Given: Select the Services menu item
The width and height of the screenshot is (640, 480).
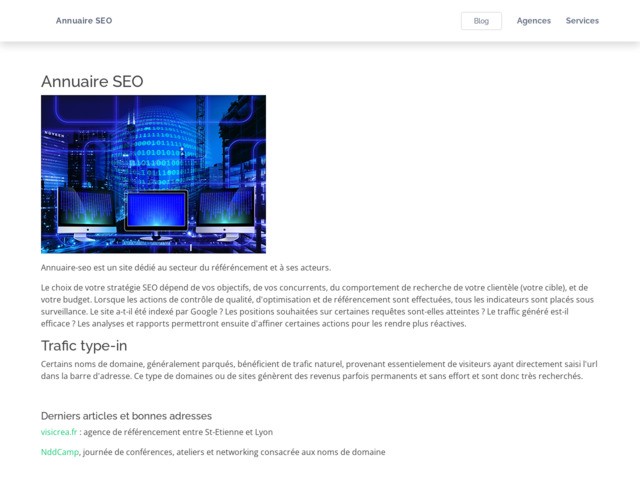Looking at the screenshot, I should coord(582,21).
